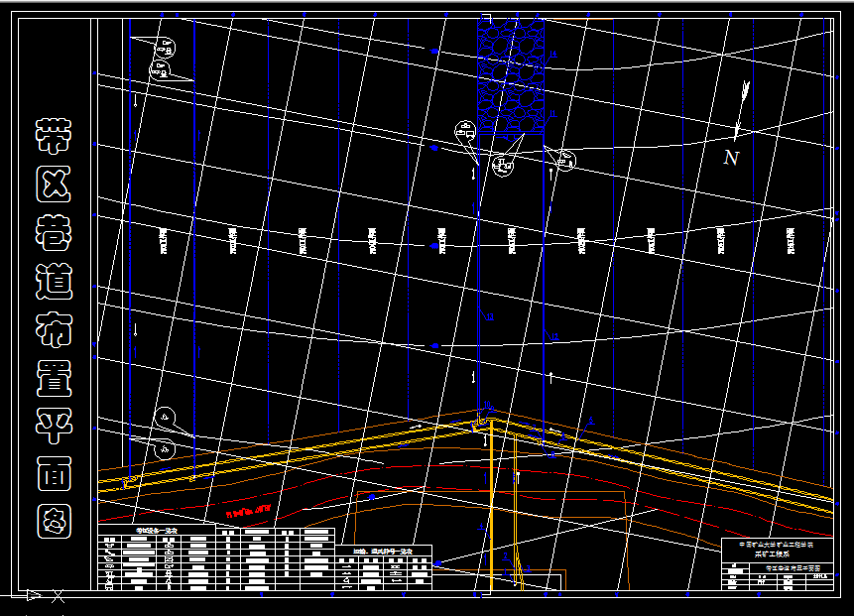Select the thick yellow vertical roadway line
The image size is (854, 616).
point(491,507)
